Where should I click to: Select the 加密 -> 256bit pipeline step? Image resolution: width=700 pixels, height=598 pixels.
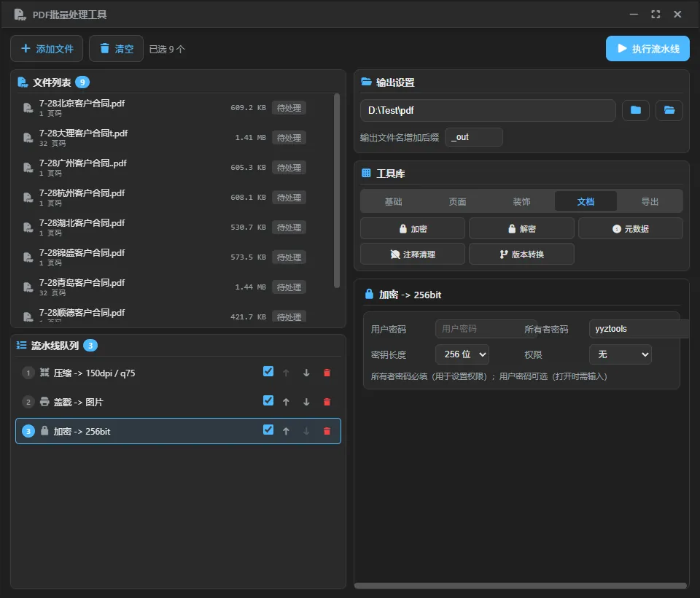click(178, 431)
